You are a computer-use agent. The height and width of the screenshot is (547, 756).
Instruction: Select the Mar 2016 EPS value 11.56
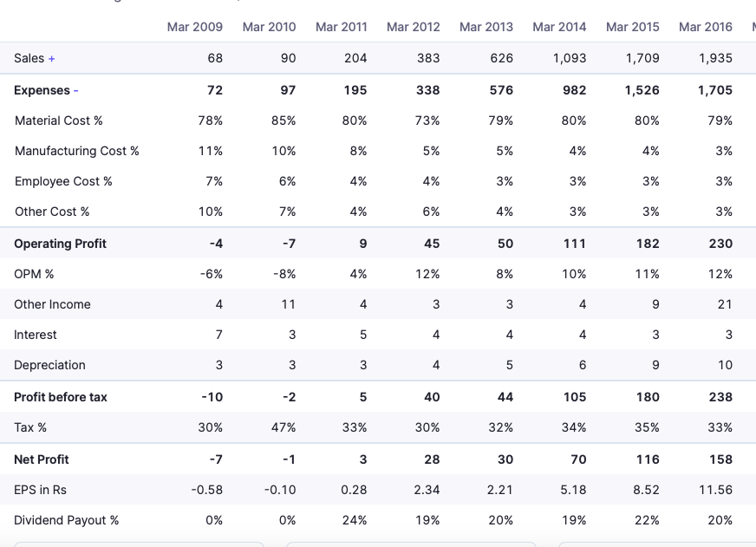pyautogui.click(x=715, y=490)
